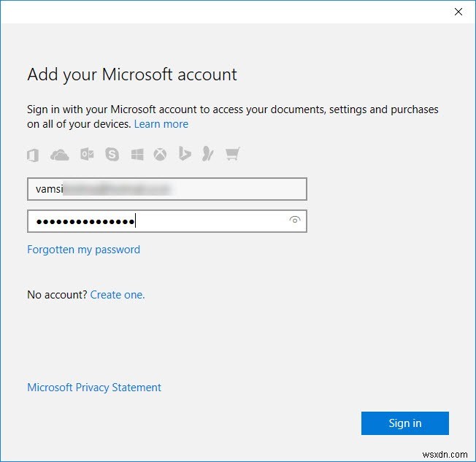Click the Xbox icon
The height and width of the screenshot is (462, 476).
coord(160,155)
